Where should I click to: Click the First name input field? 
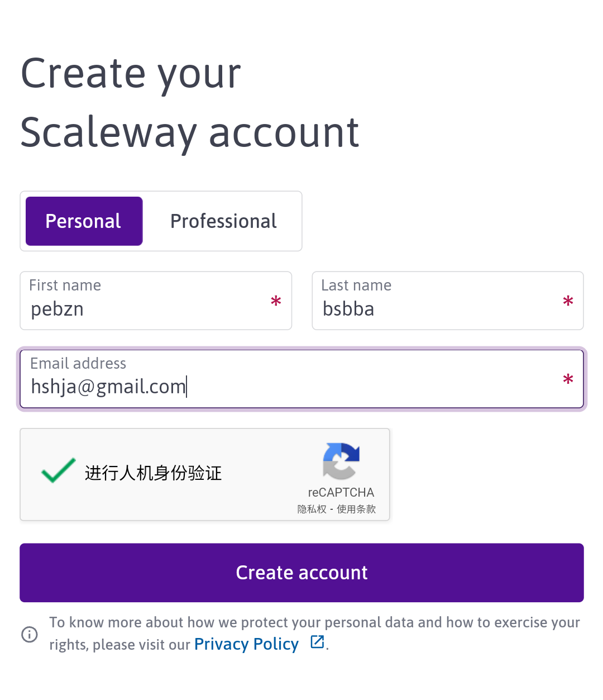[145, 308]
